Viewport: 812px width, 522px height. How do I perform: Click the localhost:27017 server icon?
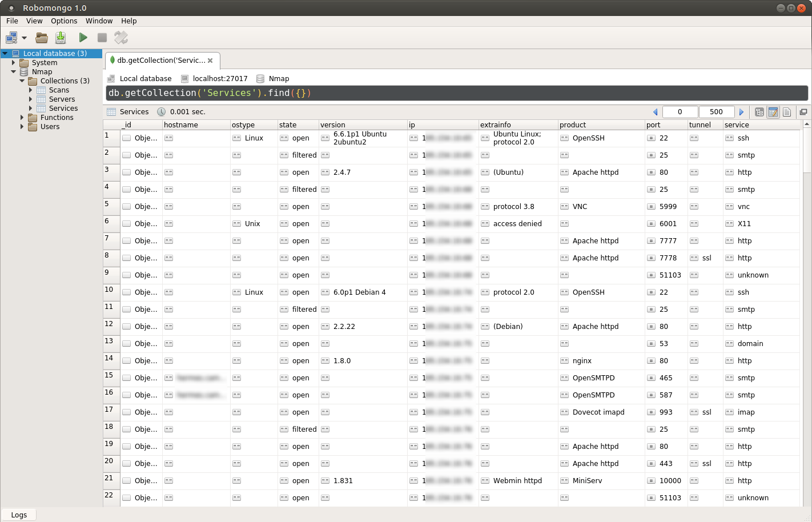(x=184, y=79)
